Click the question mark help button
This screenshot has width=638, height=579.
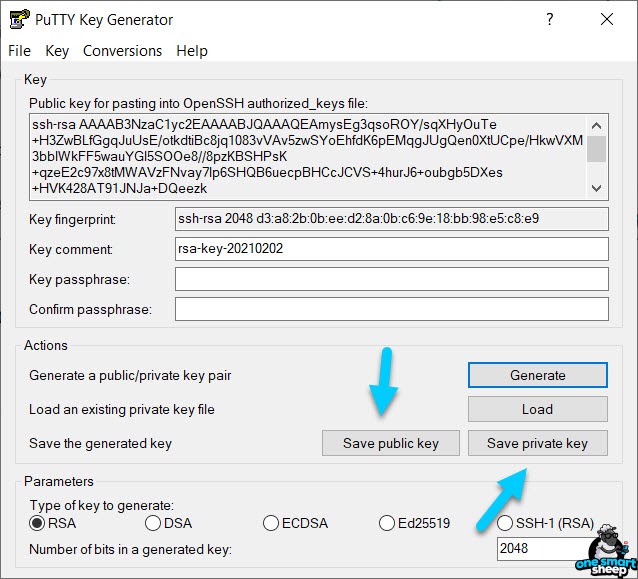tap(550, 19)
